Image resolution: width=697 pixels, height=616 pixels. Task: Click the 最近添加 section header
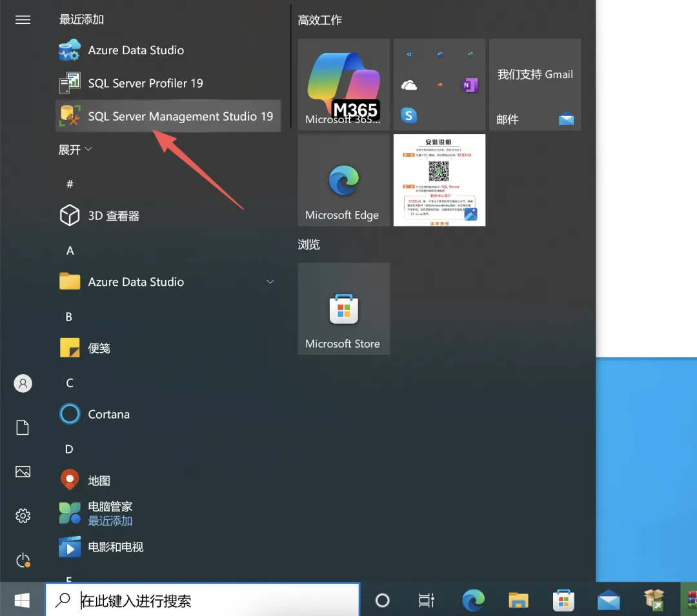click(x=81, y=19)
